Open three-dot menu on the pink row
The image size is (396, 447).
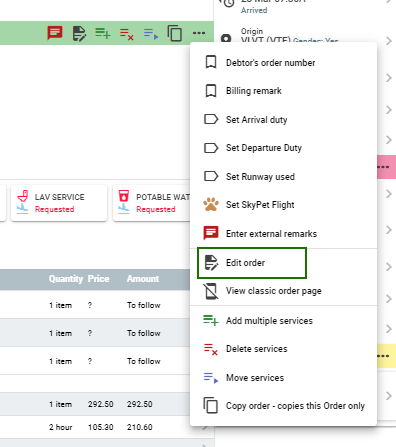pyautogui.click(x=383, y=167)
